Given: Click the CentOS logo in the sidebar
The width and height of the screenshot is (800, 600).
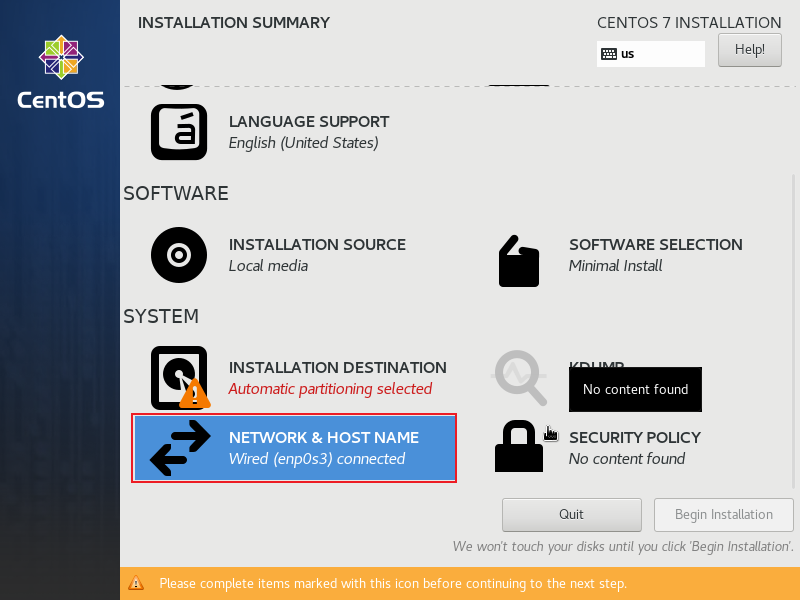Looking at the screenshot, I should [61, 72].
